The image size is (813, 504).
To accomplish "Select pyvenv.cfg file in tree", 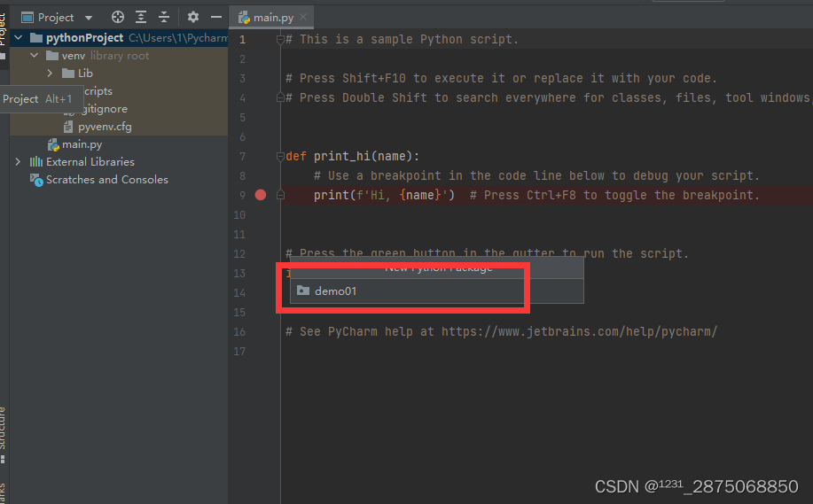I will [105, 127].
